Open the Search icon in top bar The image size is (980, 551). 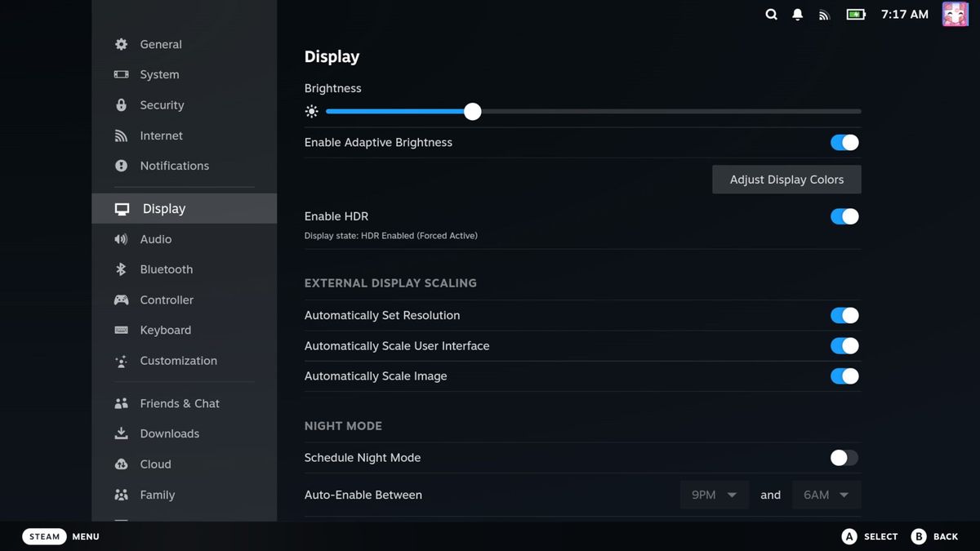click(771, 14)
